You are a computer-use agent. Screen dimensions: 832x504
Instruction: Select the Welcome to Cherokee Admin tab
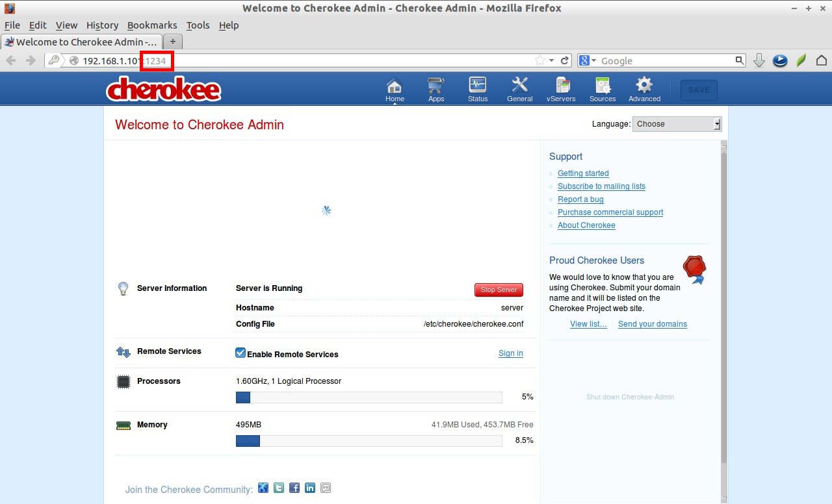point(81,42)
